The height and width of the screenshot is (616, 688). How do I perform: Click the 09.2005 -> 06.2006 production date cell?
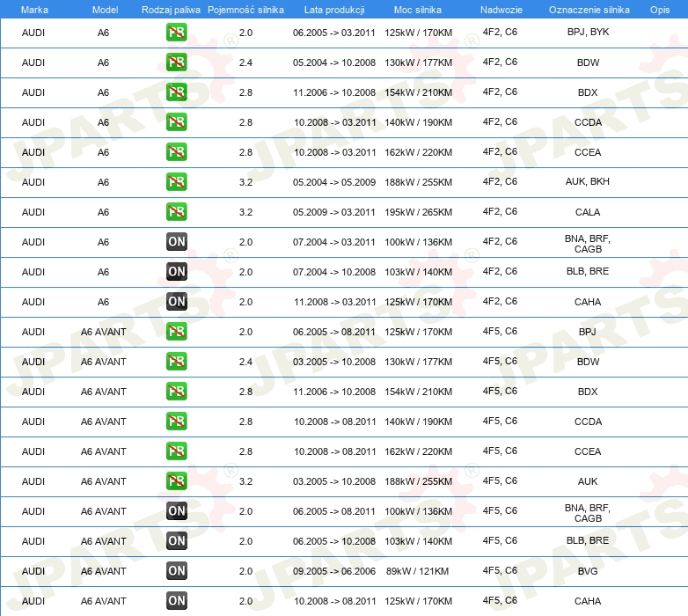click(x=333, y=571)
